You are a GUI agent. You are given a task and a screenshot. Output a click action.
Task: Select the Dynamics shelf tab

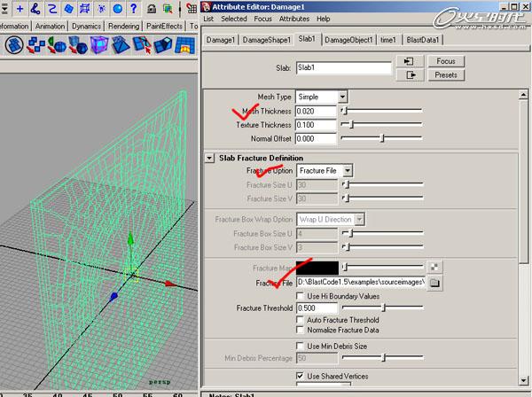point(86,26)
